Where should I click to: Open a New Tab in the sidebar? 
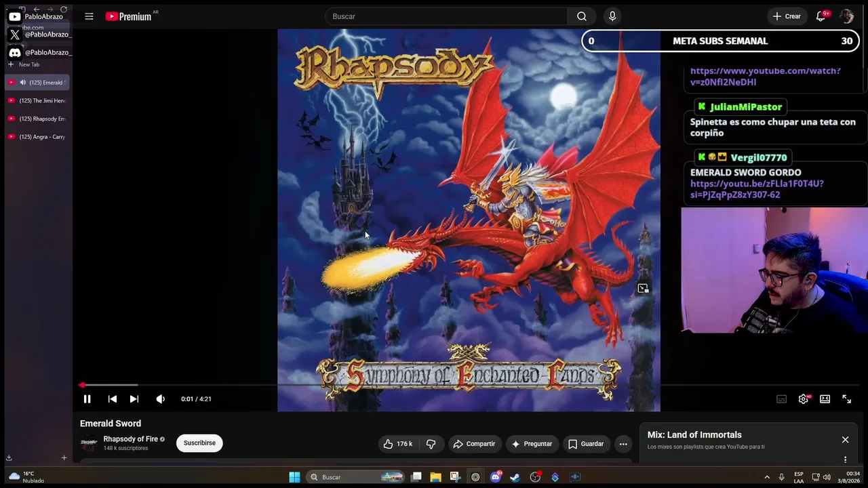coord(24,64)
